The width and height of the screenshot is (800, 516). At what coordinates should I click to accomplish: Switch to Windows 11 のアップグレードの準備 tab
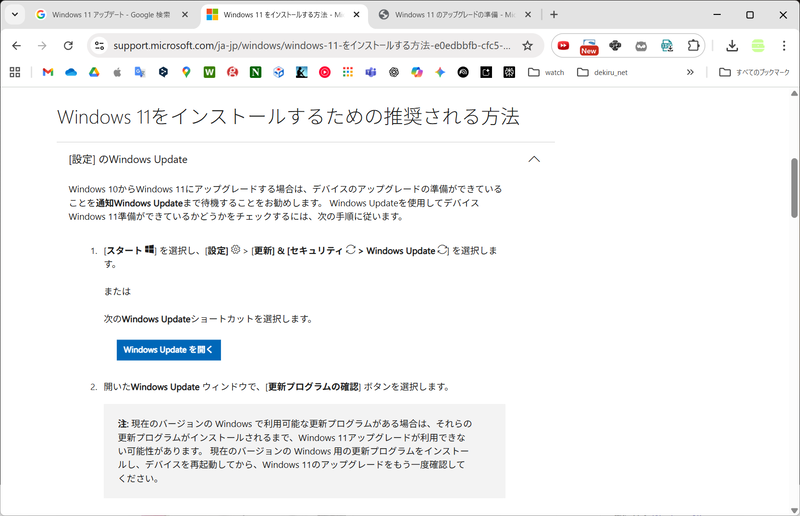(455, 15)
